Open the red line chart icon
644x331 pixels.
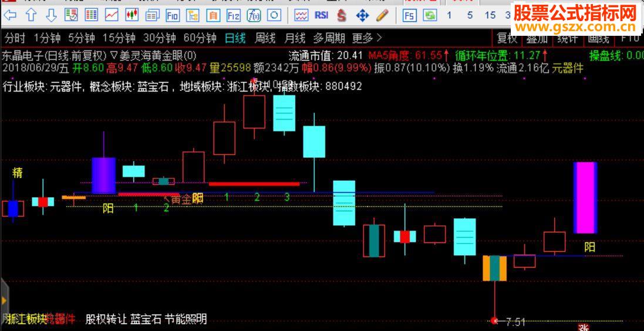(112, 16)
